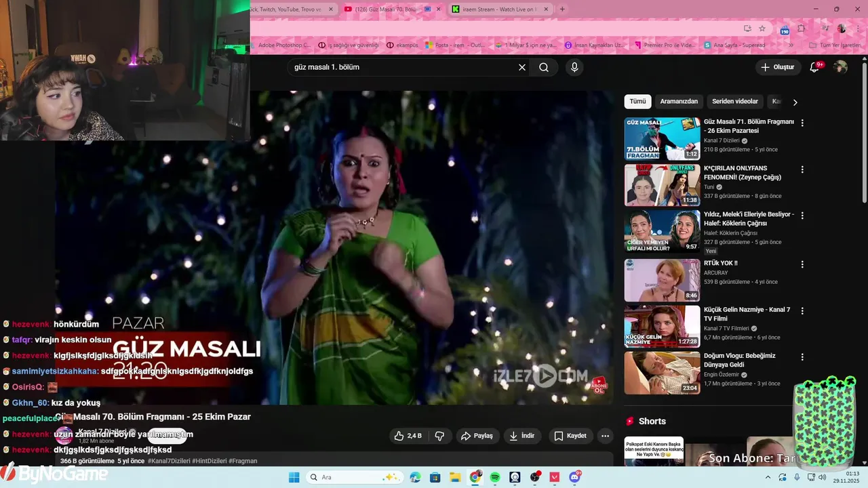Open options for RTÜK YOK !! video

coord(802,265)
